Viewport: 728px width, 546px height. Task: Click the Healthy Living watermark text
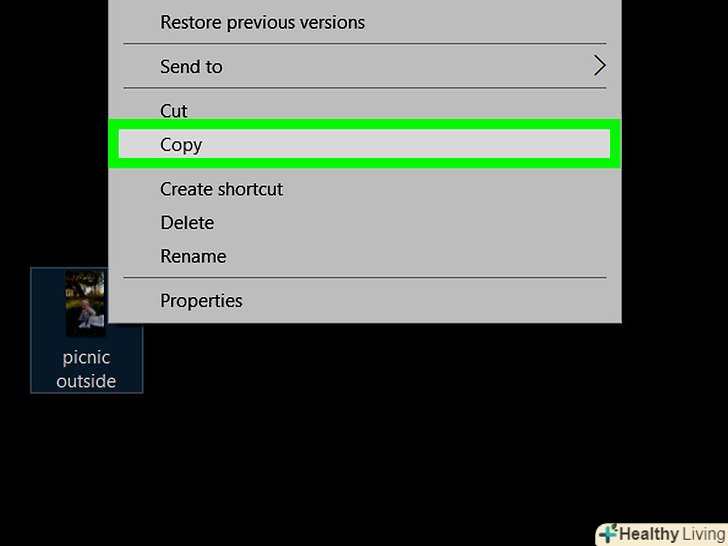coord(672,534)
